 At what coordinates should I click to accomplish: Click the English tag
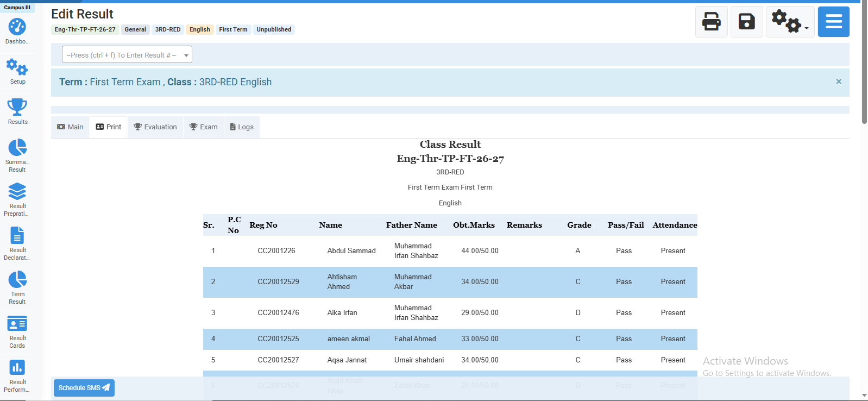point(200,29)
